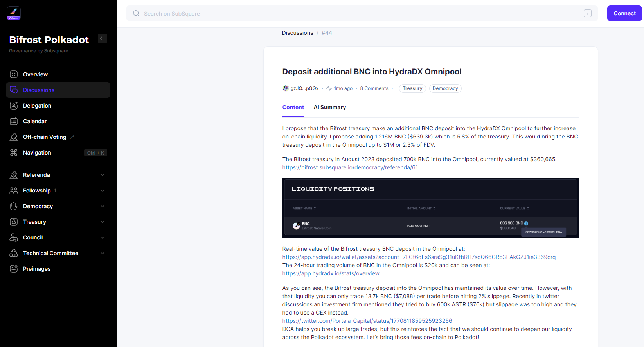Open the hydradx stats overview link
Image resolution: width=644 pixels, height=347 pixels.
pyautogui.click(x=331, y=273)
